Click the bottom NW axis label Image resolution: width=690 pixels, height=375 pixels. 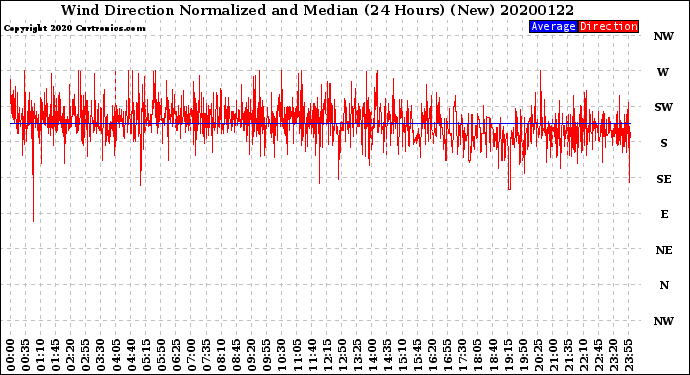[664, 321]
